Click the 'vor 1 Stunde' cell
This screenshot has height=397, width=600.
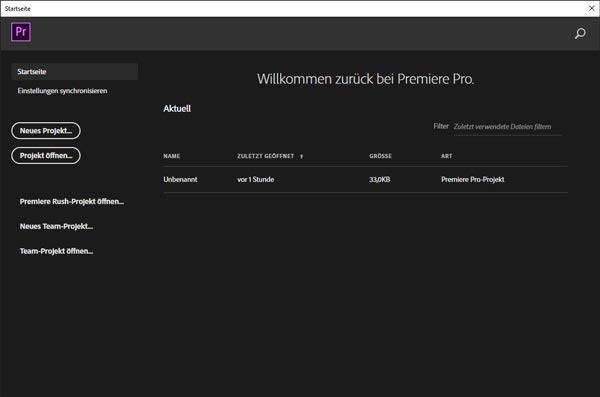[256, 180]
